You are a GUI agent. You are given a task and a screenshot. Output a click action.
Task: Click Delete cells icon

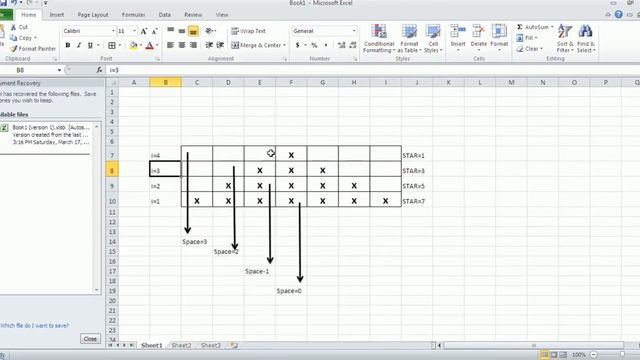(x=478, y=31)
